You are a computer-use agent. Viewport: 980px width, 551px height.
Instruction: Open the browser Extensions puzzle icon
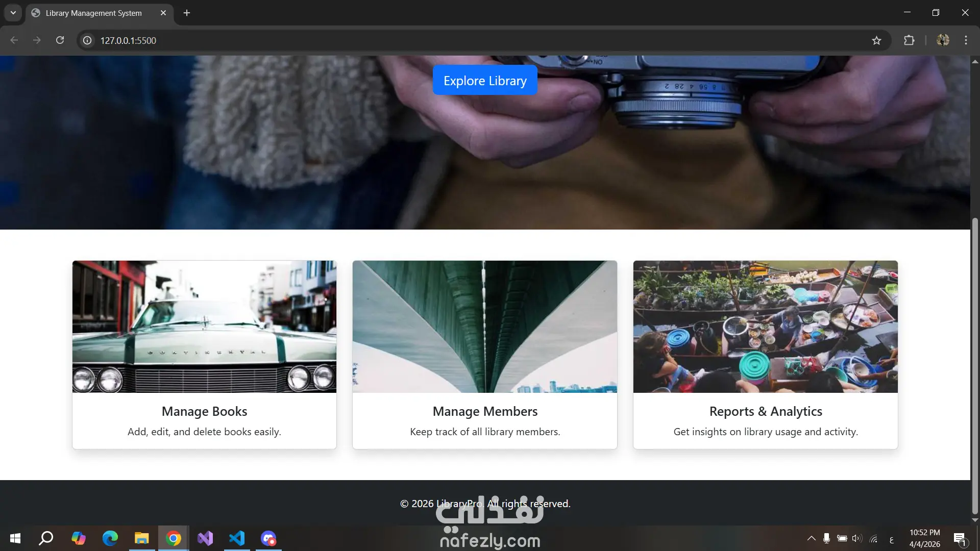pos(909,40)
